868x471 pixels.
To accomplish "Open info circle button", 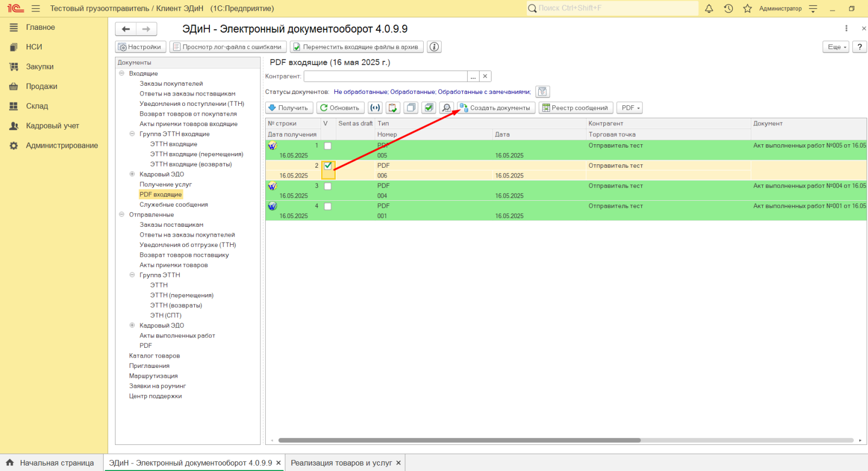I will pyautogui.click(x=434, y=47).
